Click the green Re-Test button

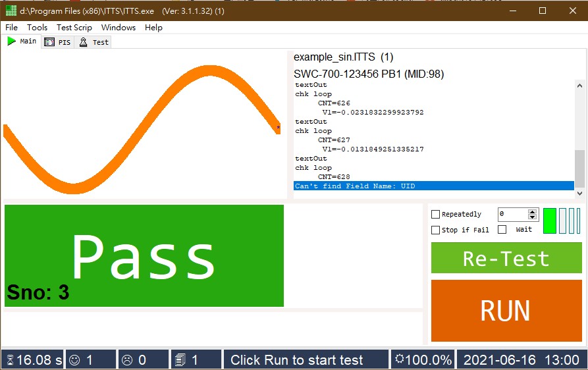(506, 258)
